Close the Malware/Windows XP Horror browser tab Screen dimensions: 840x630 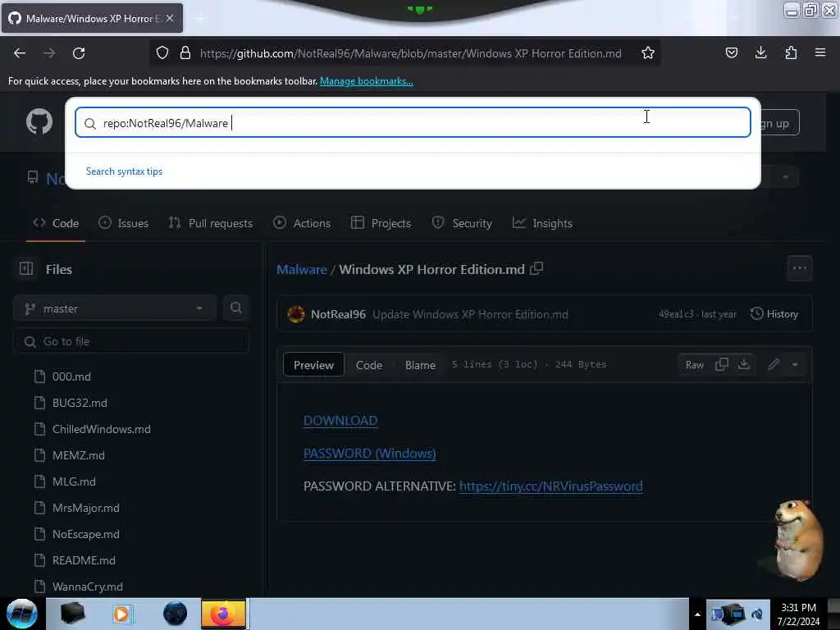tap(170, 18)
